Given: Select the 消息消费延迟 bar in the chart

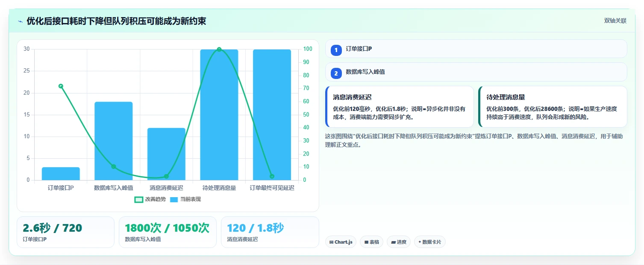Looking at the screenshot, I should 166,154.
